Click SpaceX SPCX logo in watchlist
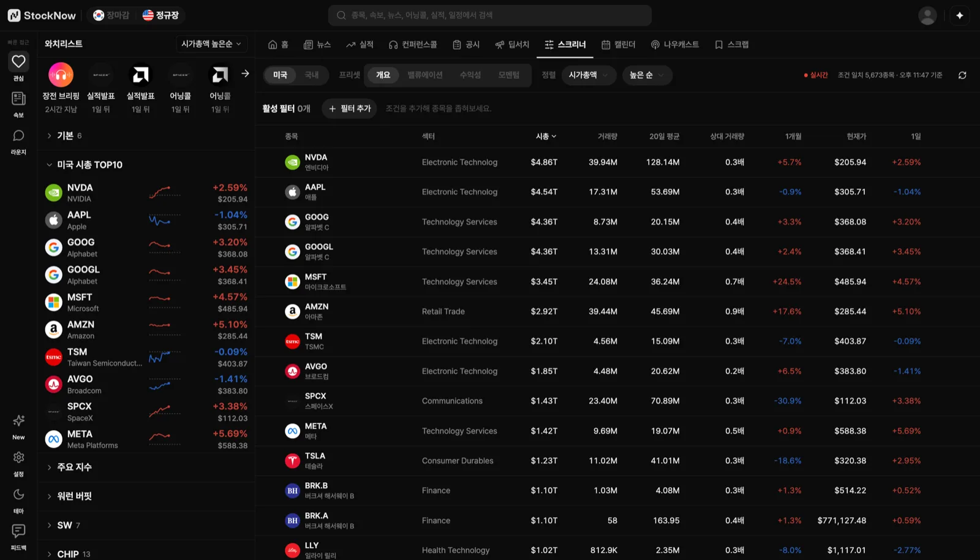 pyautogui.click(x=54, y=412)
